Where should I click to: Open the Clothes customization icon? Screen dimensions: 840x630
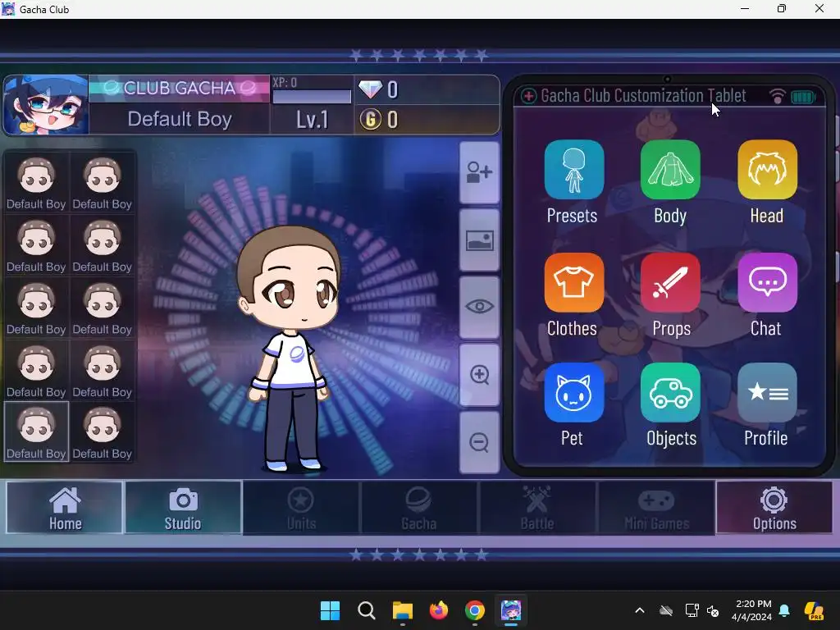click(573, 282)
